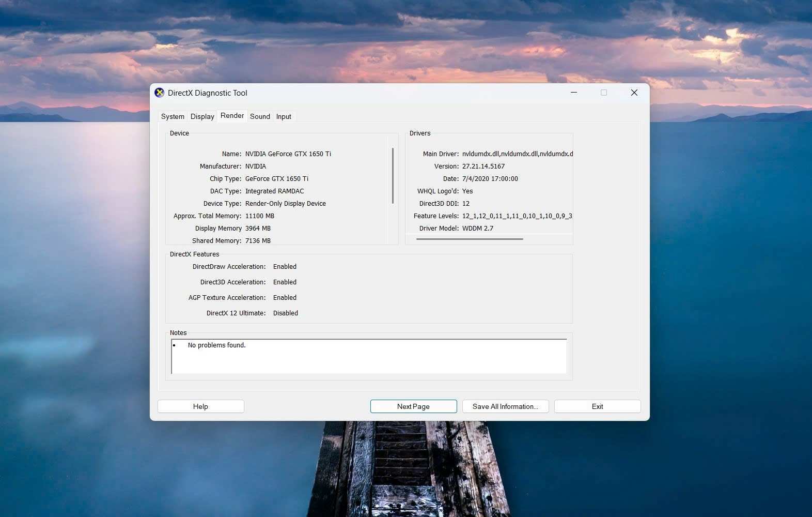The image size is (812, 517).
Task: Click the WHQL Logo'd Yes value
Action: point(467,191)
